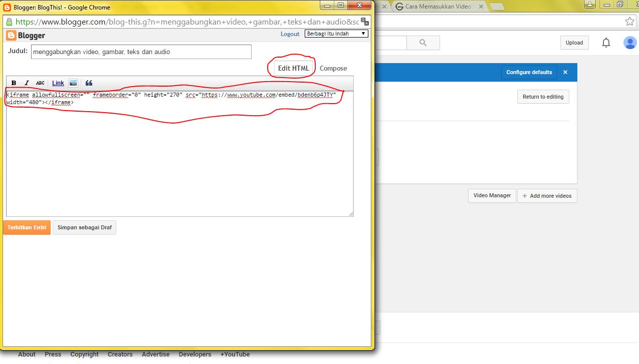
Task: Click Simpan sebagai Draf button
Action: pyautogui.click(x=84, y=227)
